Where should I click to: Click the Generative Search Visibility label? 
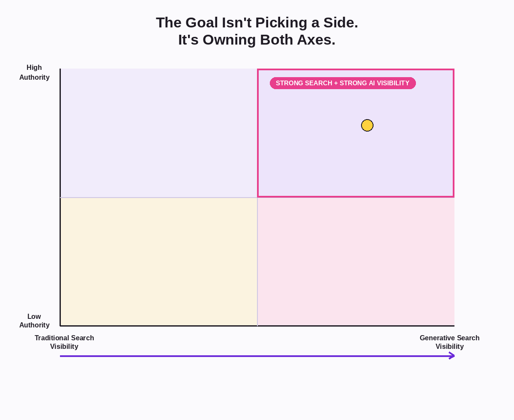point(449,342)
